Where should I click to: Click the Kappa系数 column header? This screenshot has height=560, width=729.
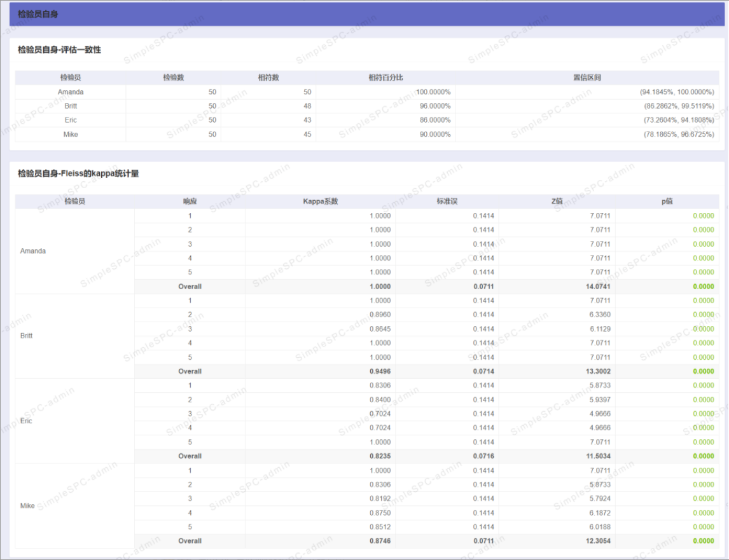(320, 201)
